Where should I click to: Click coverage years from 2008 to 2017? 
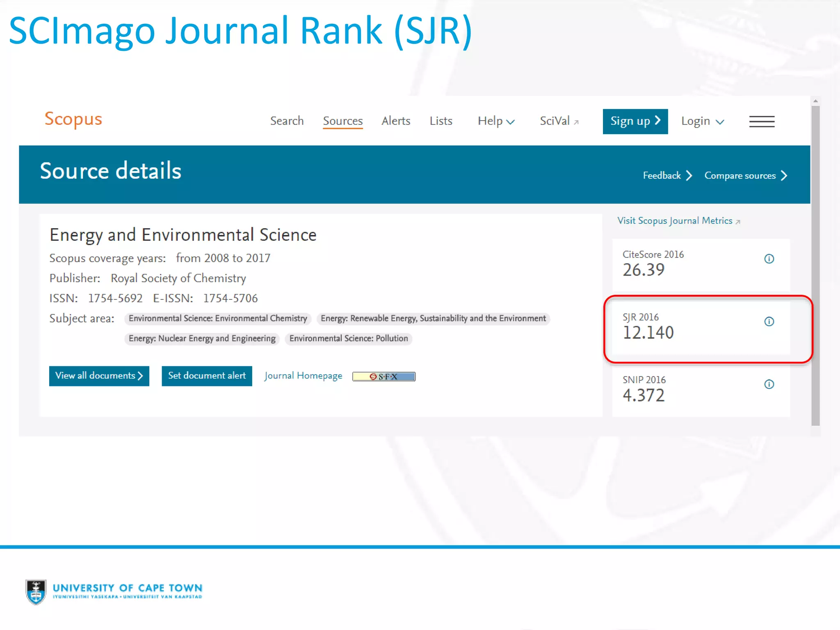point(223,258)
